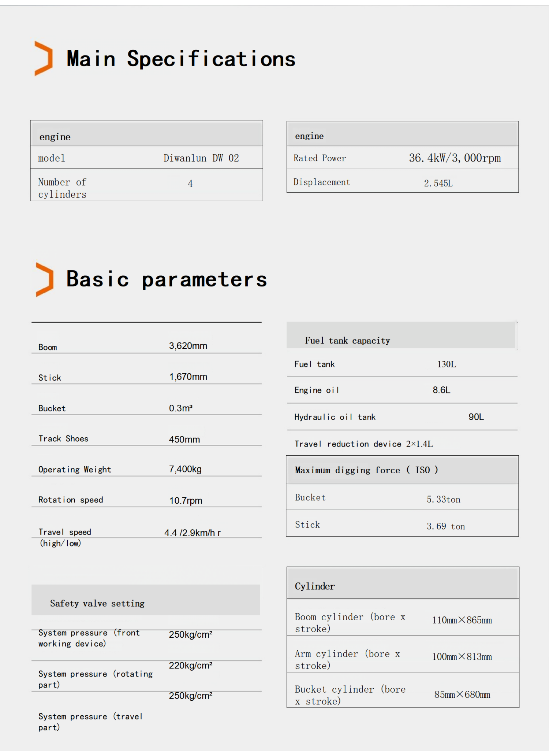
Task: Select the cylinder count value '4'
Action: pyautogui.click(x=190, y=184)
